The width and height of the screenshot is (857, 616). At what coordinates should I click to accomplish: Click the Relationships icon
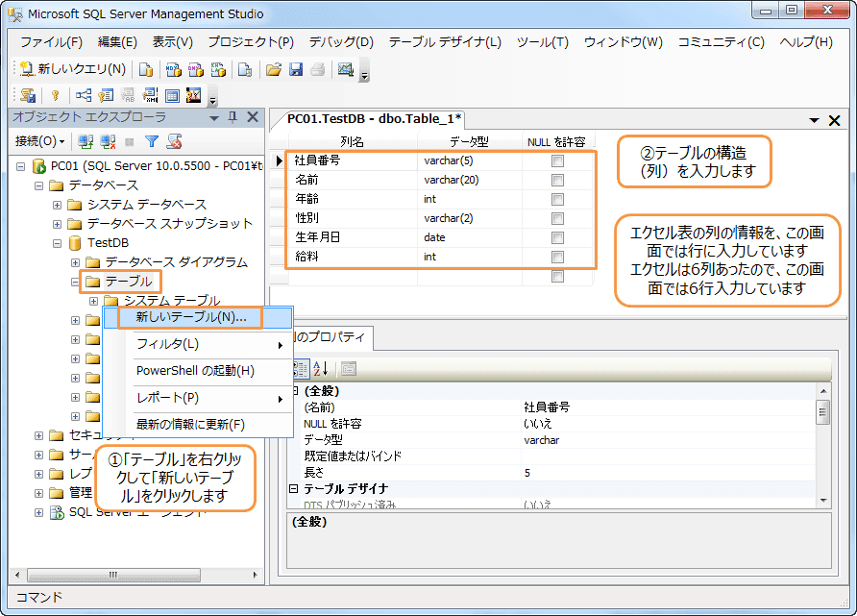83,96
